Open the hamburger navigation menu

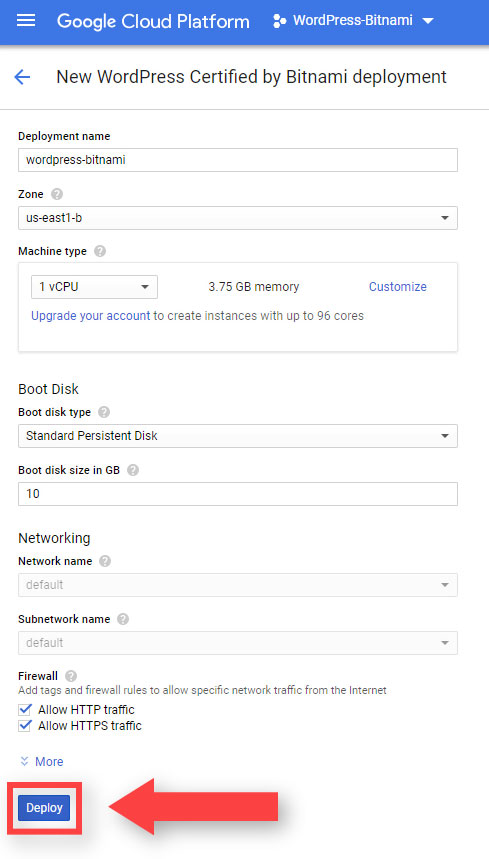tap(26, 21)
